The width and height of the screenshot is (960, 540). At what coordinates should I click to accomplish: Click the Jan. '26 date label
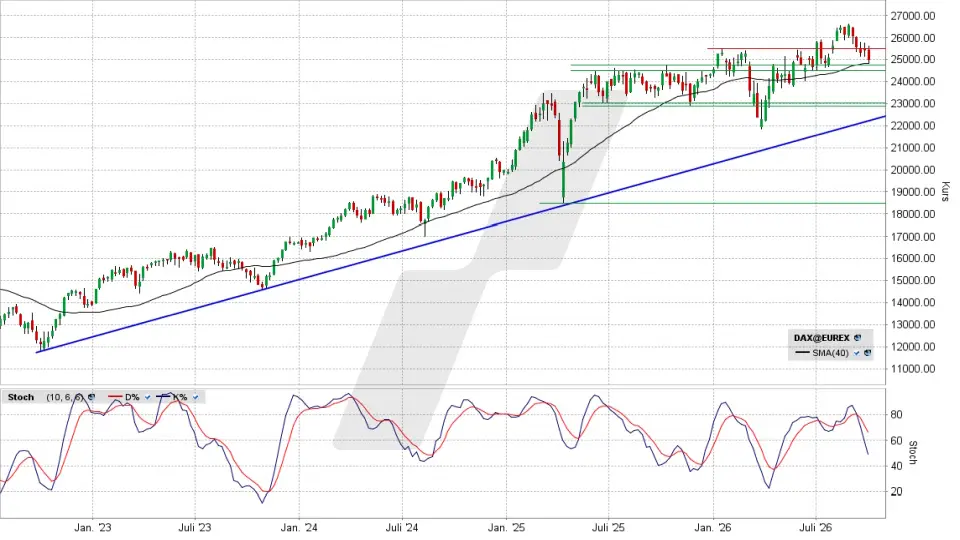click(x=713, y=528)
